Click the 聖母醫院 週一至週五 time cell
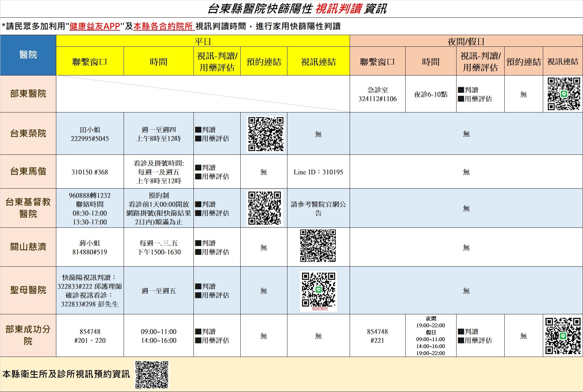This screenshot has height=392, width=583. [x=159, y=291]
